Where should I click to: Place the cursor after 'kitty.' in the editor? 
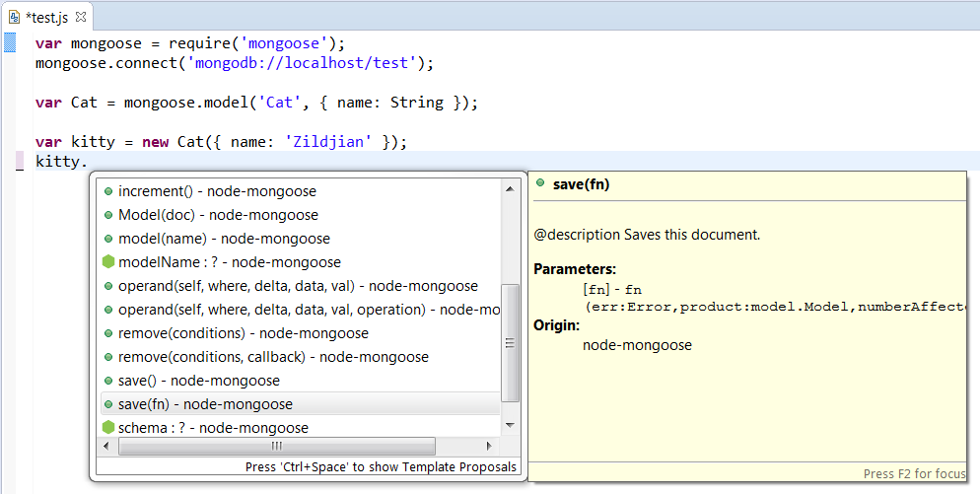click(x=89, y=162)
